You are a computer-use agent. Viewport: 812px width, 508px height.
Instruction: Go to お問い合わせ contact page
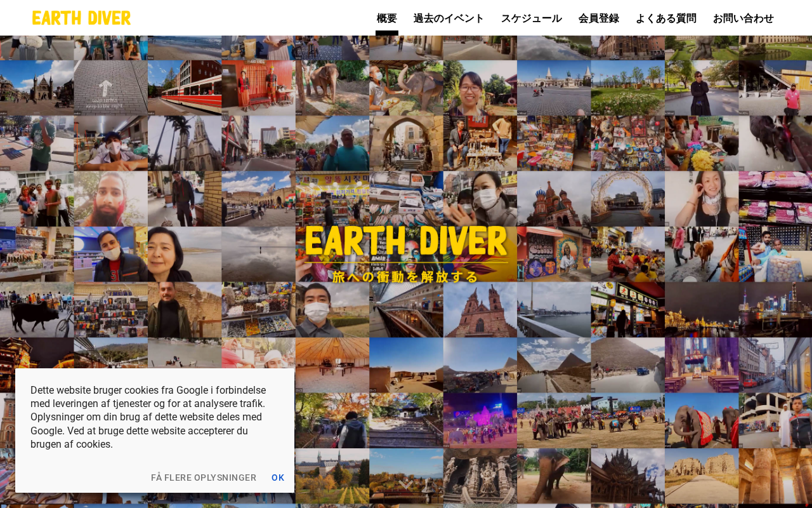pyautogui.click(x=743, y=18)
